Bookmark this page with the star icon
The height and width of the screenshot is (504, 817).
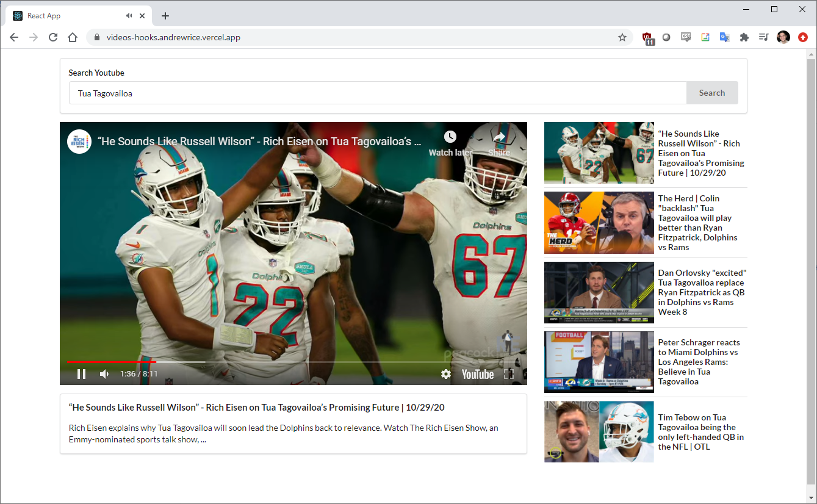coord(622,37)
